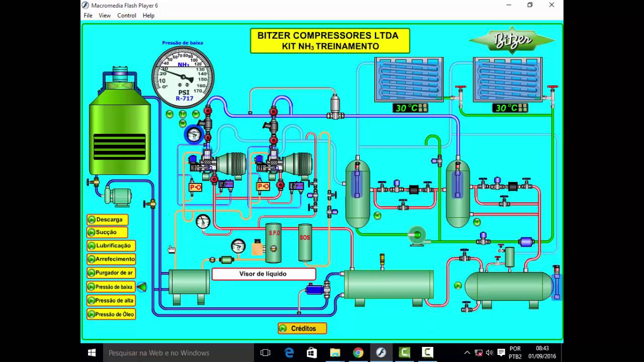Click the blue solenoid valve near liquid receiver
The width and height of the screenshot is (644, 362).
(314, 289)
